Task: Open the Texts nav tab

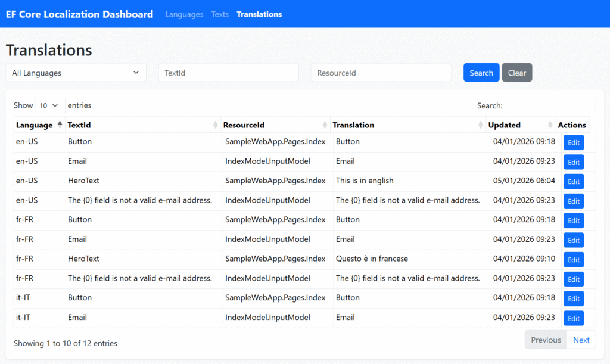Action: pyautogui.click(x=220, y=14)
